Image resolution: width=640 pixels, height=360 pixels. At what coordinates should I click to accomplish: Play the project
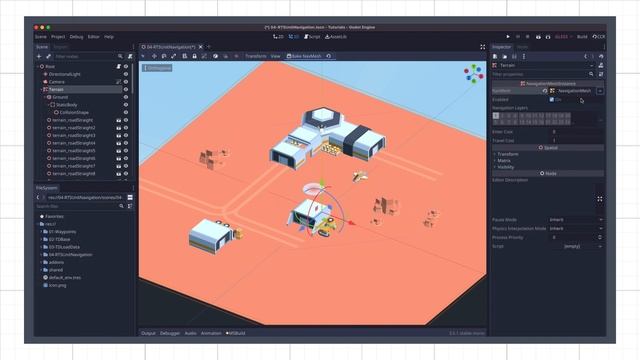click(508, 37)
